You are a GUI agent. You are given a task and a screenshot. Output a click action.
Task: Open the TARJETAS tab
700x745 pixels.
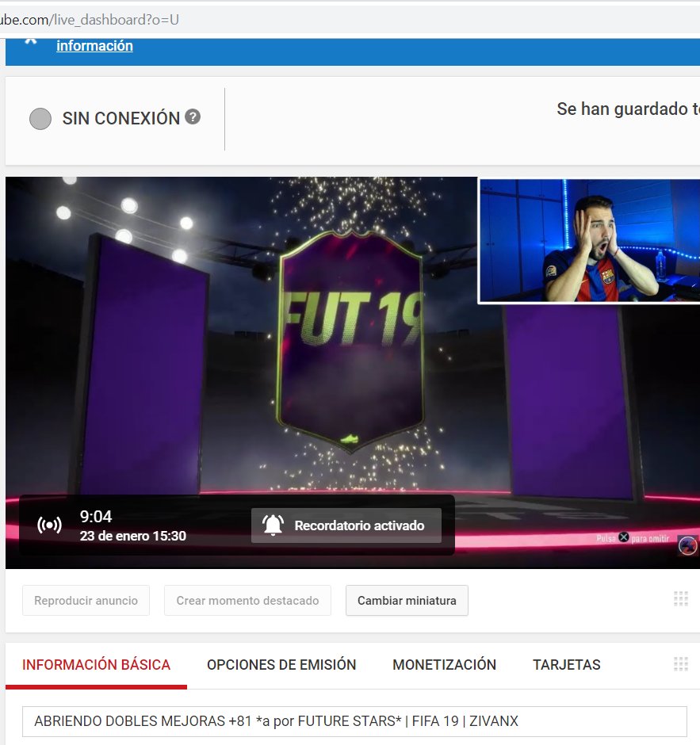[567, 665]
